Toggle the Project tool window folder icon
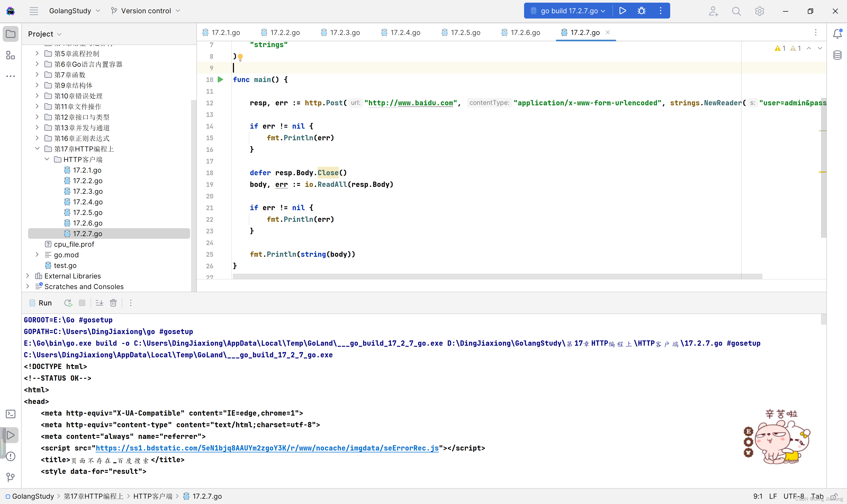The width and height of the screenshot is (847, 504). 11,34
